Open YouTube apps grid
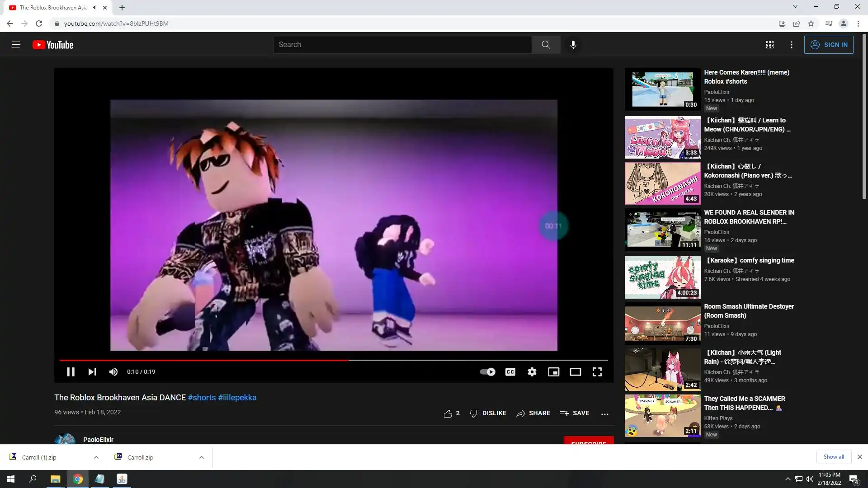868x488 pixels. click(x=769, y=45)
